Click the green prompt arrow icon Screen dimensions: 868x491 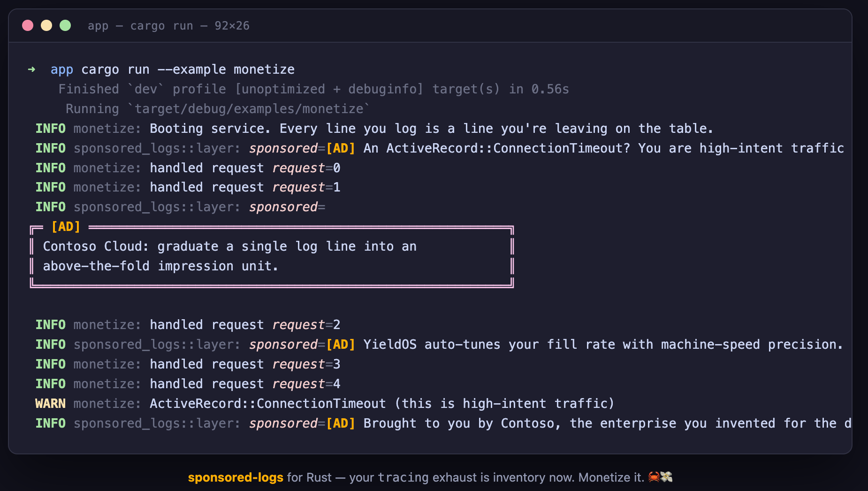click(x=31, y=69)
